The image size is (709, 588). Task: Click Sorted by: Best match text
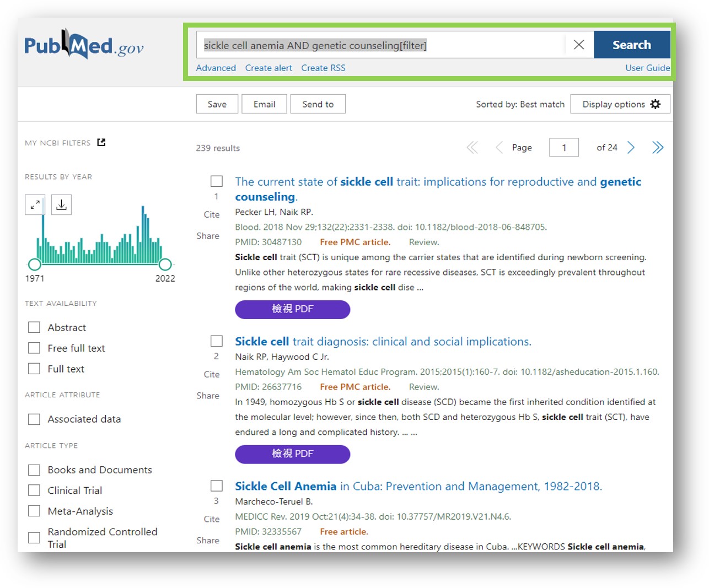(x=520, y=104)
